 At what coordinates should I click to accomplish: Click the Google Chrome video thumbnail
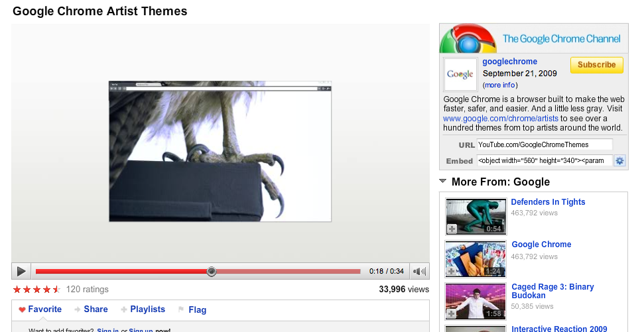click(x=476, y=259)
